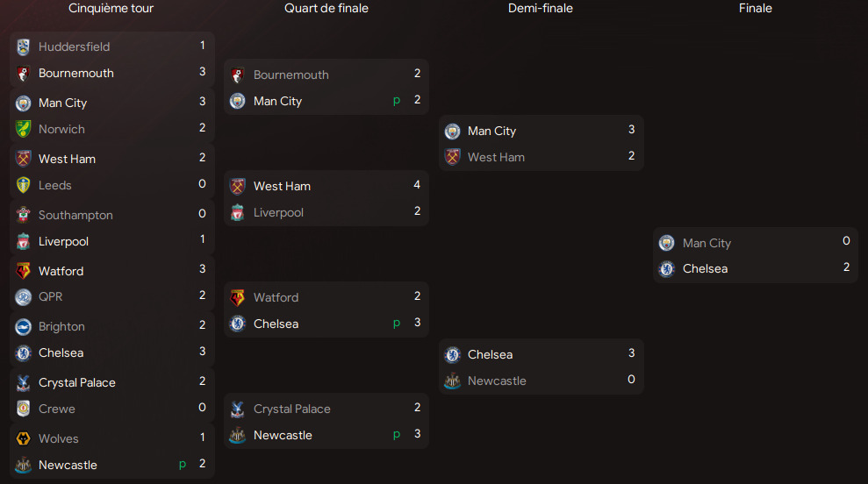Image resolution: width=868 pixels, height=484 pixels.
Task: Click the Demi-finale round heading
Action: (x=541, y=9)
